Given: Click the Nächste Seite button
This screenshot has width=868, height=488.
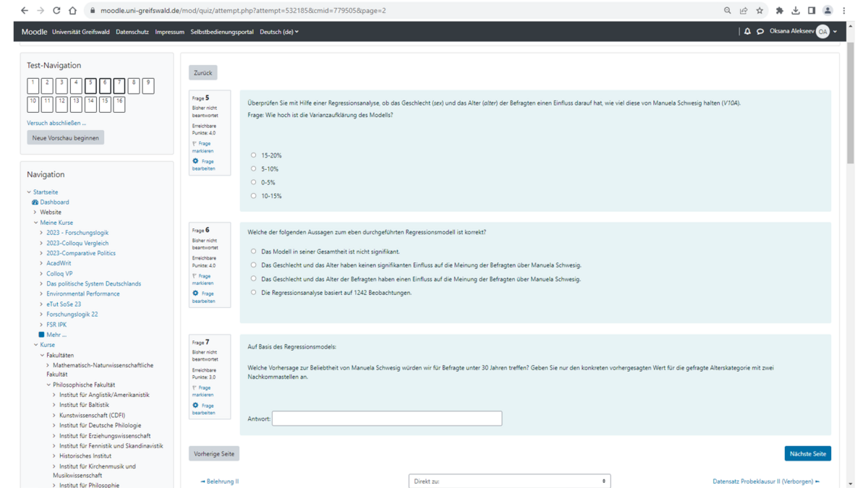Looking at the screenshot, I should coord(807,453).
